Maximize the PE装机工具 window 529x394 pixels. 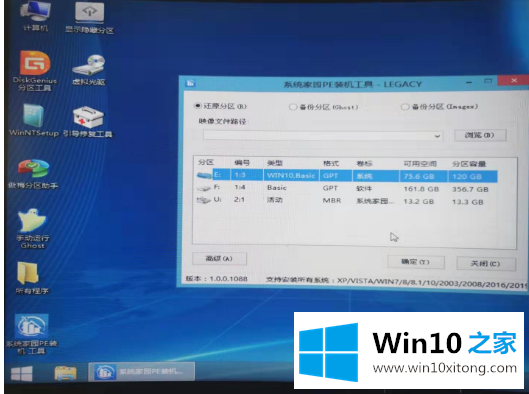point(488,81)
